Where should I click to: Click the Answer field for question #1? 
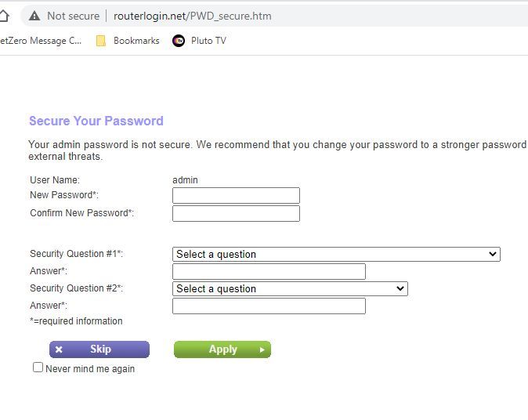pyautogui.click(x=269, y=271)
